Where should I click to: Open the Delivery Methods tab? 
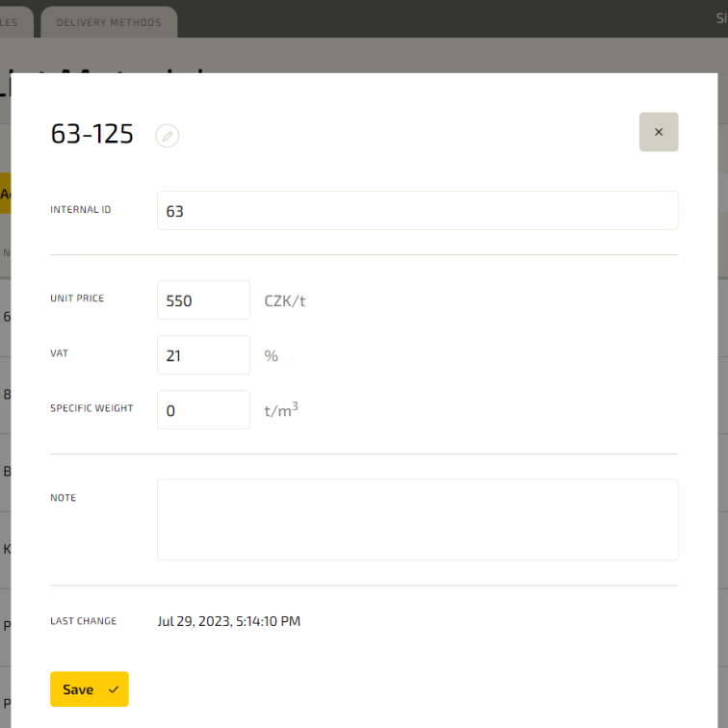click(109, 22)
